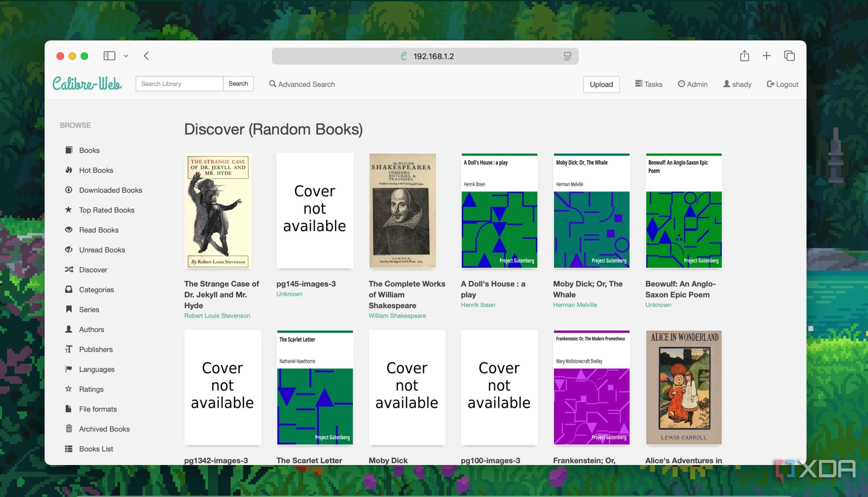Click the Archived Books trash icon
Viewport: 868px width, 497px height.
69,428
